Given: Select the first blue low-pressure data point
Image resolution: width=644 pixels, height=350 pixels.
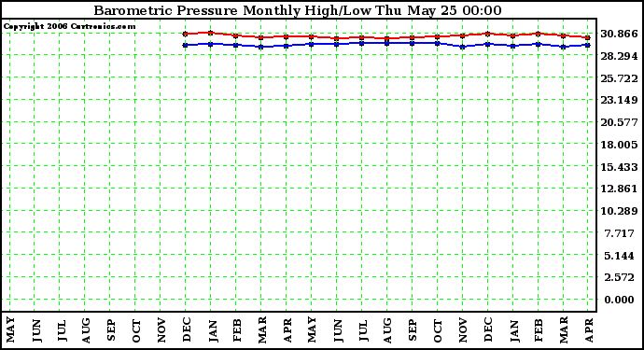Looking at the screenshot, I should (185, 45).
